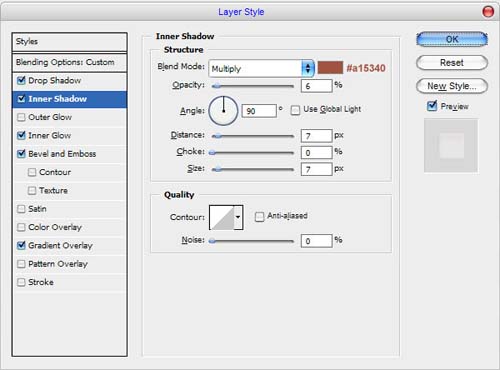Open Inner Glow settings row
The image size is (500, 370).
click(69, 136)
